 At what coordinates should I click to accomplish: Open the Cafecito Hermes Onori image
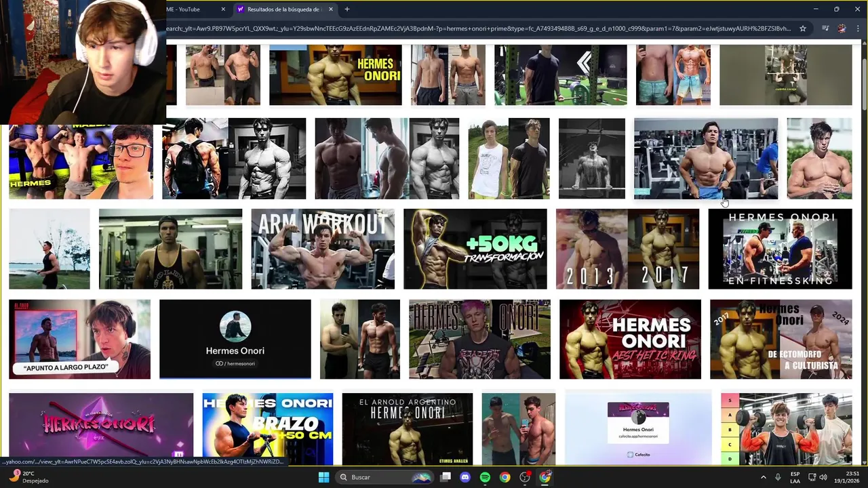[638, 428]
